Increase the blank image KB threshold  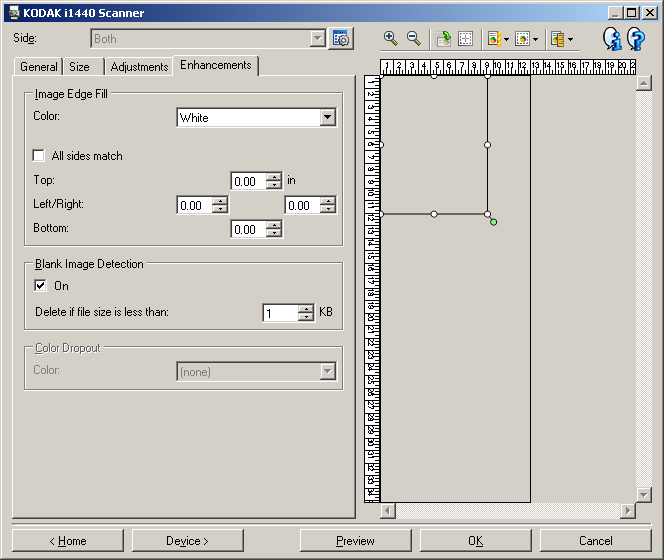tap(306, 309)
